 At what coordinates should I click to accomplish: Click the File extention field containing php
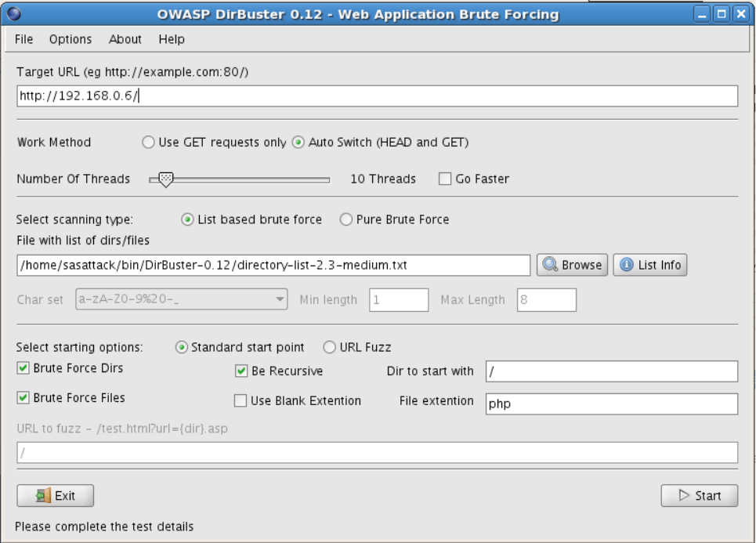tap(611, 404)
